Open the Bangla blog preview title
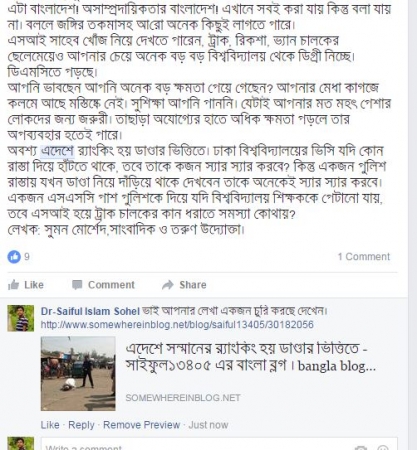Viewport: 417px width, 450px height. pos(250,357)
